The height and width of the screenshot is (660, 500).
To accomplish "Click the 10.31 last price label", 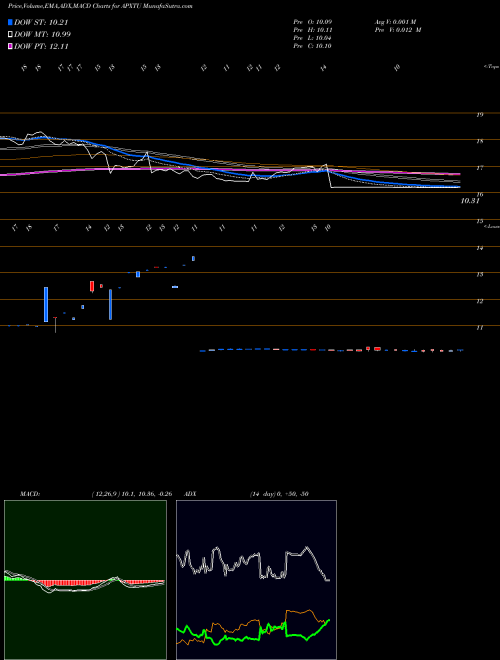I will pos(470,201).
